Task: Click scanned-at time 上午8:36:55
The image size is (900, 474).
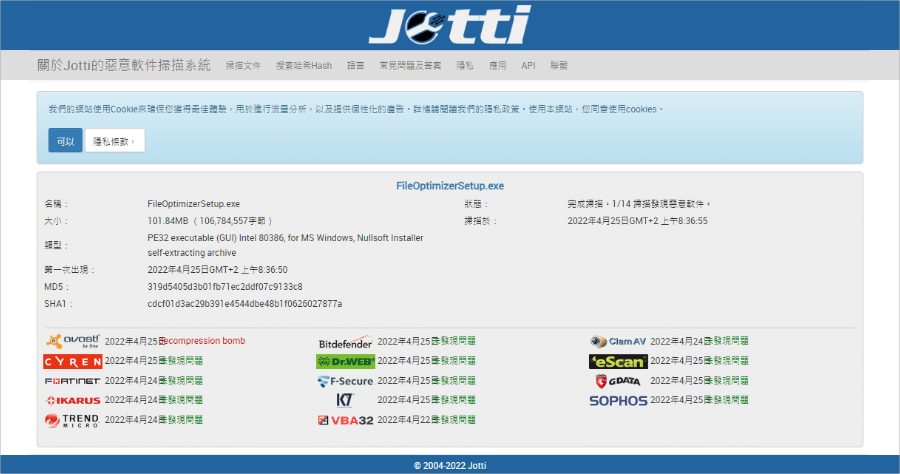Action: click(684, 221)
